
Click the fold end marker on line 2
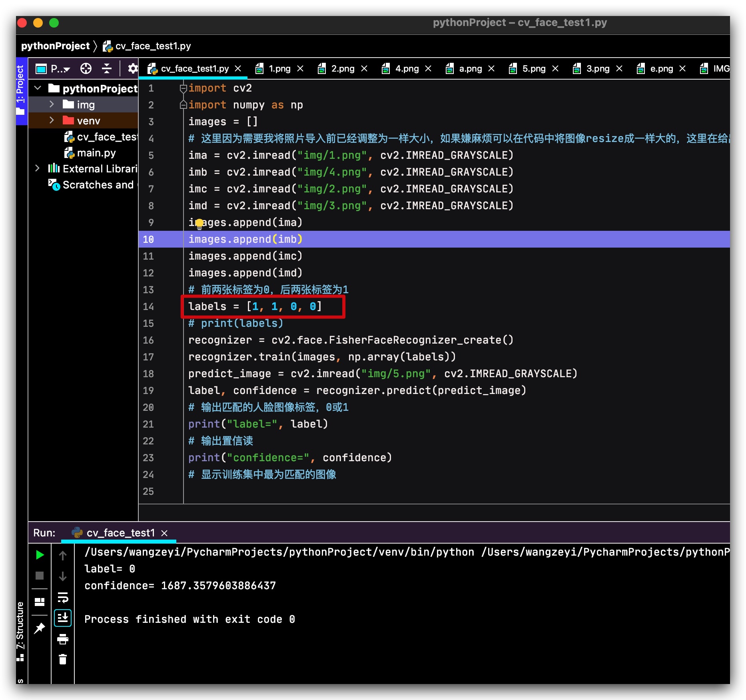183,105
